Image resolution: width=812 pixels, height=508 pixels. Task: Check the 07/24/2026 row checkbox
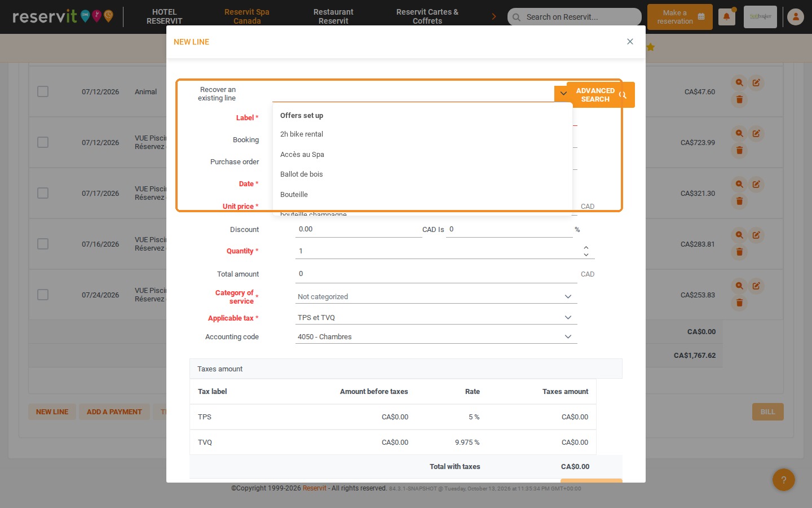[x=43, y=295]
